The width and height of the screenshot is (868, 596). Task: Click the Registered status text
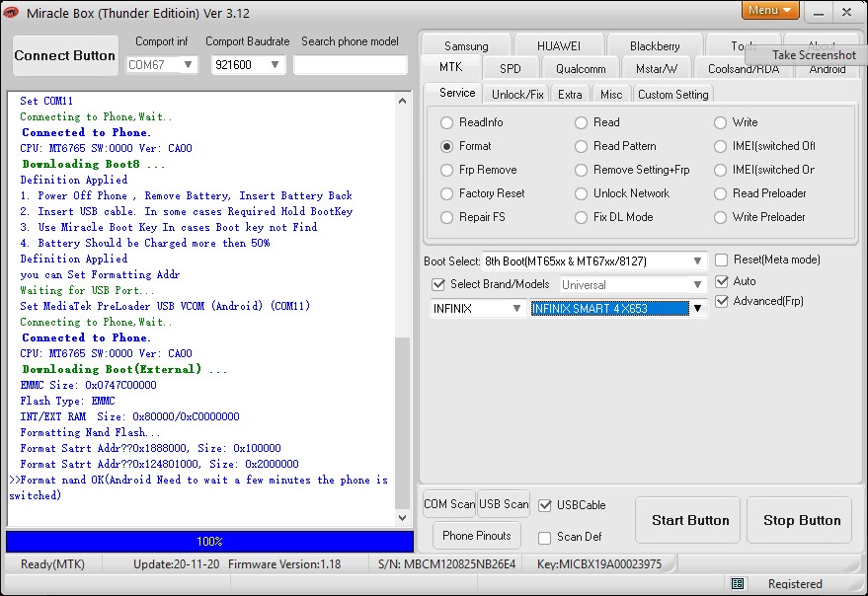coord(795,584)
